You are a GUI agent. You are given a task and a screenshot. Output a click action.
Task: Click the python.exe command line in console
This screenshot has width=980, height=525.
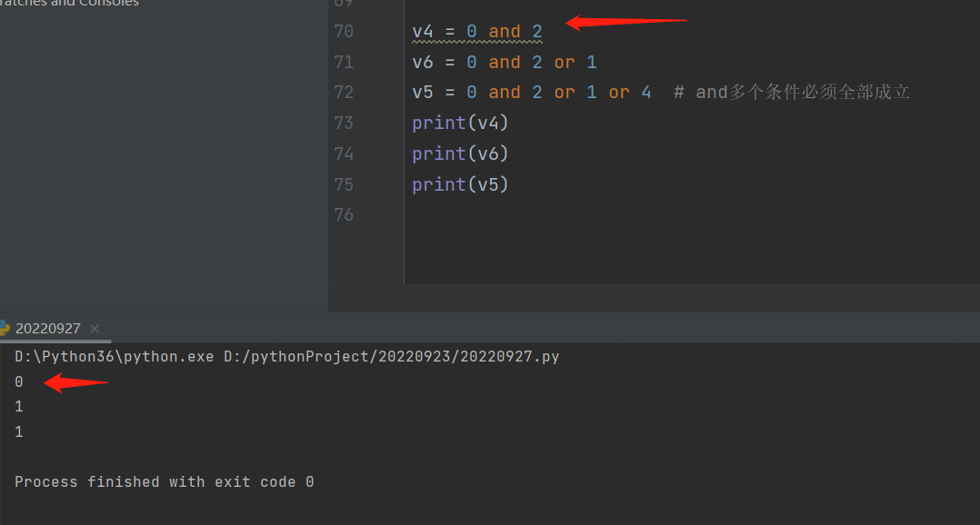click(x=287, y=356)
